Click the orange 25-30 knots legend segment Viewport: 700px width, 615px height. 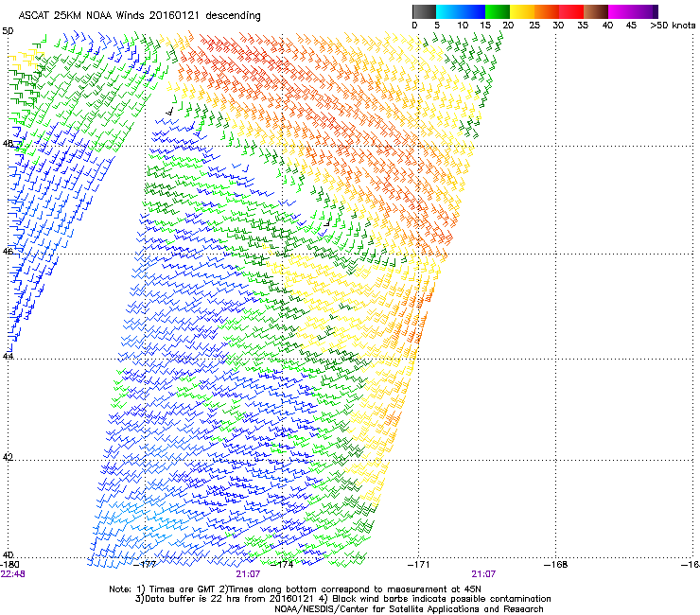point(547,11)
